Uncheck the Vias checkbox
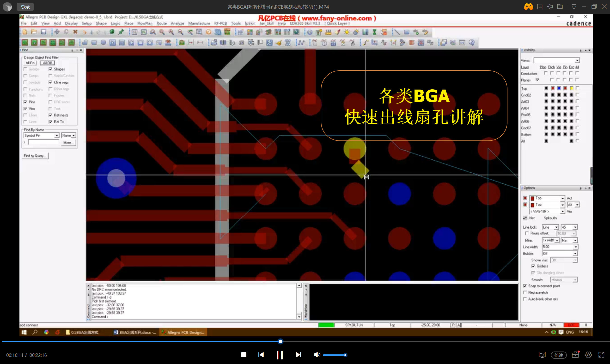This screenshot has width=610, height=364. (25, 109)
